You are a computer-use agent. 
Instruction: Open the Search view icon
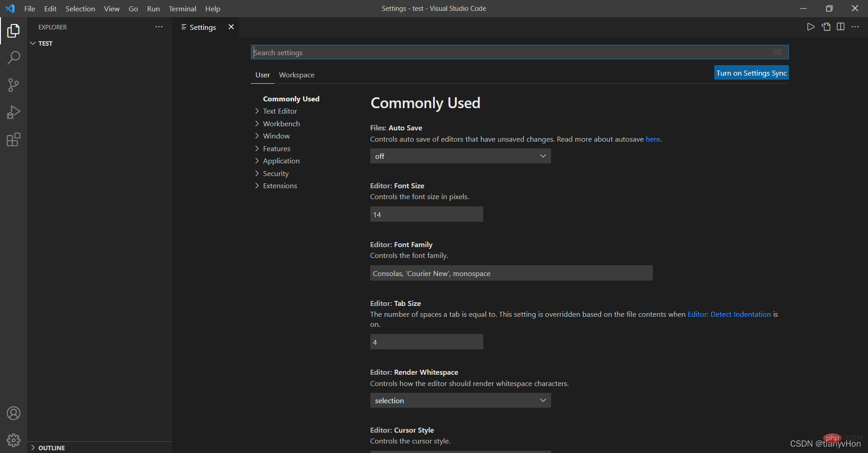[14, 58]
